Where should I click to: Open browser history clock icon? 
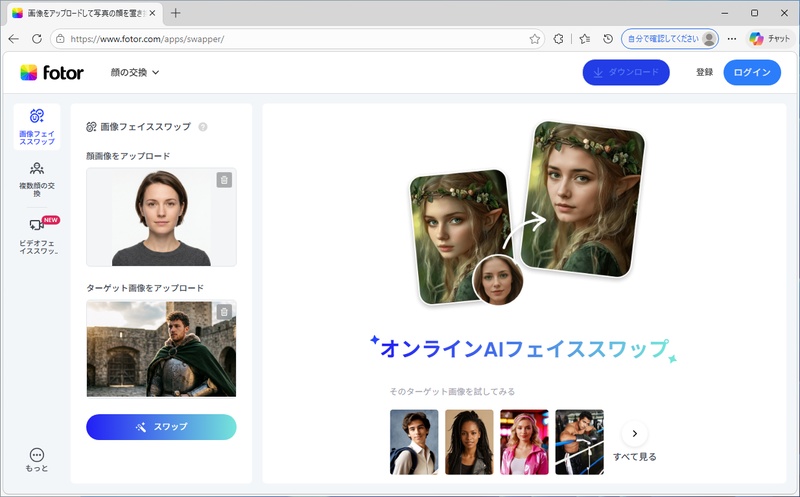[x=608, y=39]
